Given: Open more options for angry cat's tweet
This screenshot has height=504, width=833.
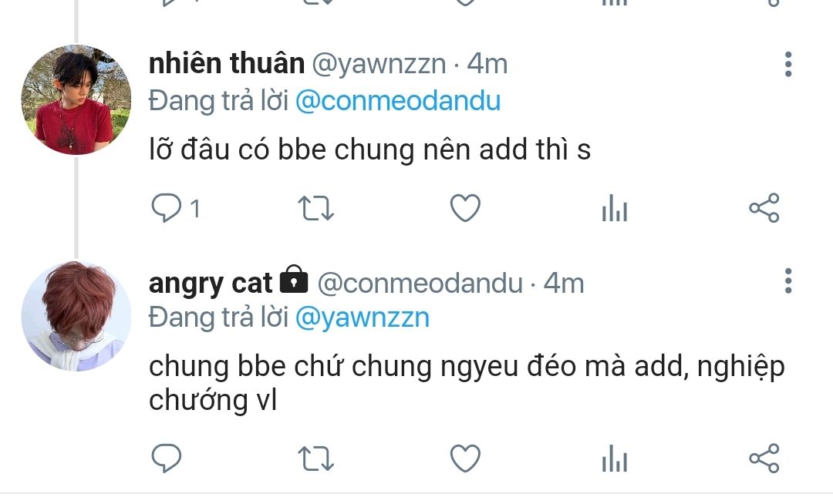Looking at the screenshot, I should tap(788, 281).
